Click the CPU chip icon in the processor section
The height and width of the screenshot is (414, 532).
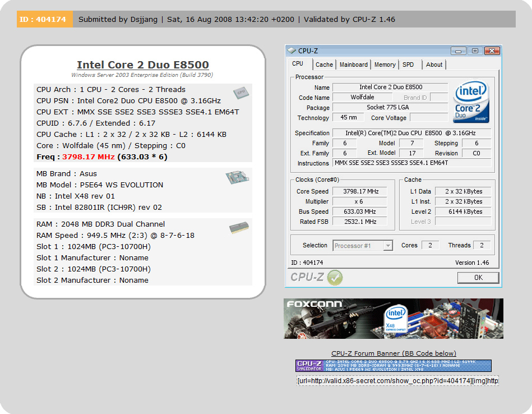(x=241, y=93)
